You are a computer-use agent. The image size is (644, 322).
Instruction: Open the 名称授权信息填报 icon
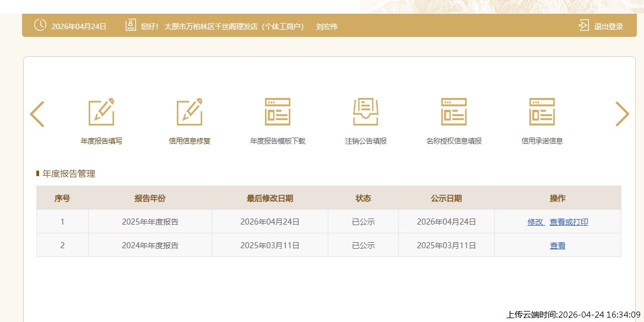point(454,112)
